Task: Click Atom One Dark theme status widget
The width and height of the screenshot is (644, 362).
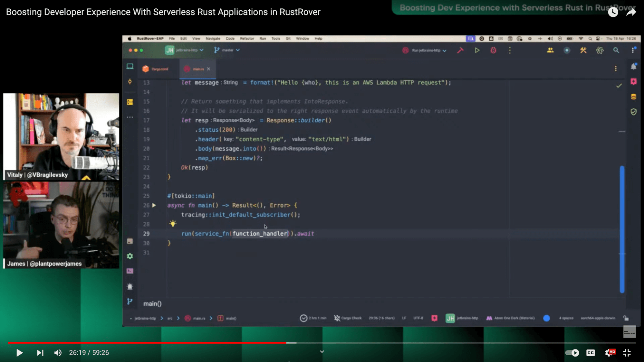Action: click(510, 318)
